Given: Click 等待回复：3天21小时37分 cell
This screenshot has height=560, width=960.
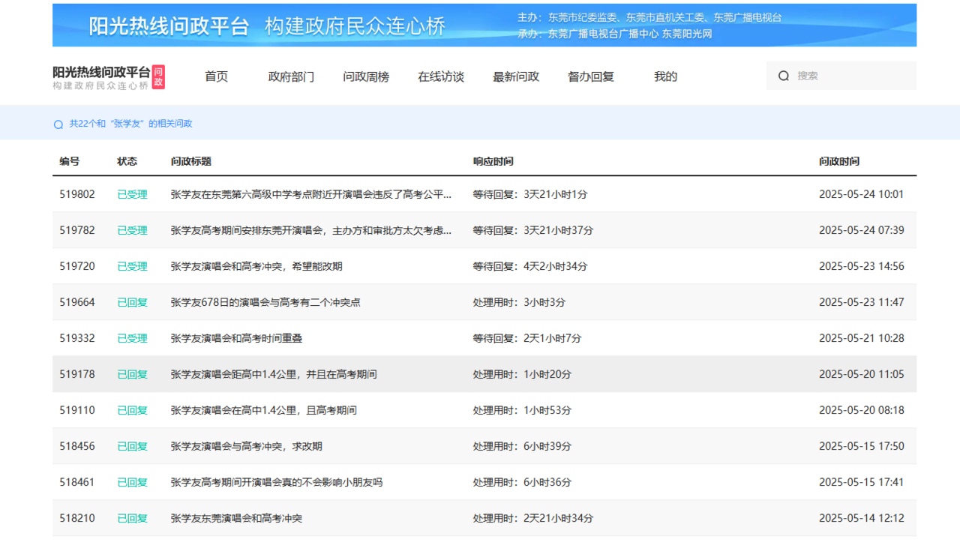Looking at the screenshot, I should pyautogui.click(x=532, y=230).
